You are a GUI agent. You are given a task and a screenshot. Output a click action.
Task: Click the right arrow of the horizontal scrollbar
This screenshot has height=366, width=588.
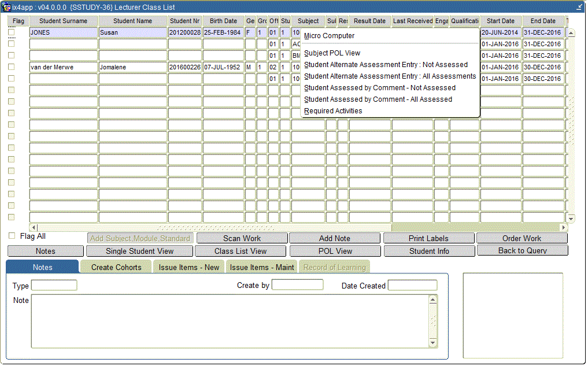tap(563, 227)
